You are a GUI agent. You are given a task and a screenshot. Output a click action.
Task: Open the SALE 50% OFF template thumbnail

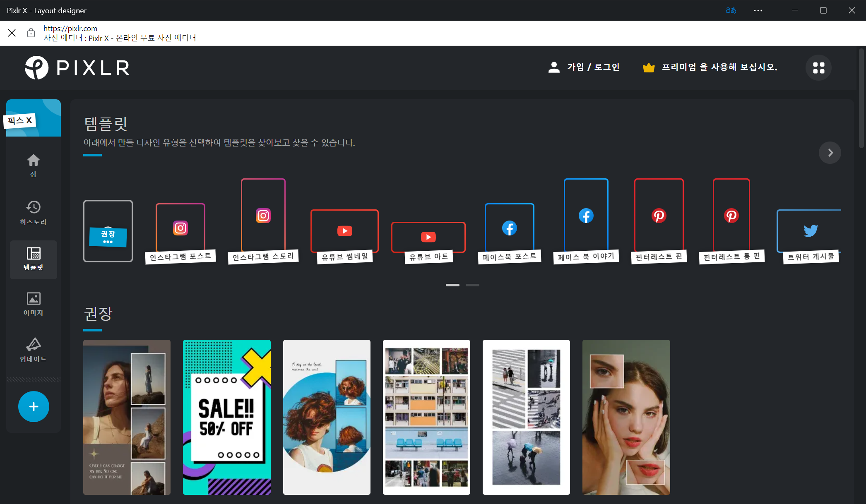[227, 417]
